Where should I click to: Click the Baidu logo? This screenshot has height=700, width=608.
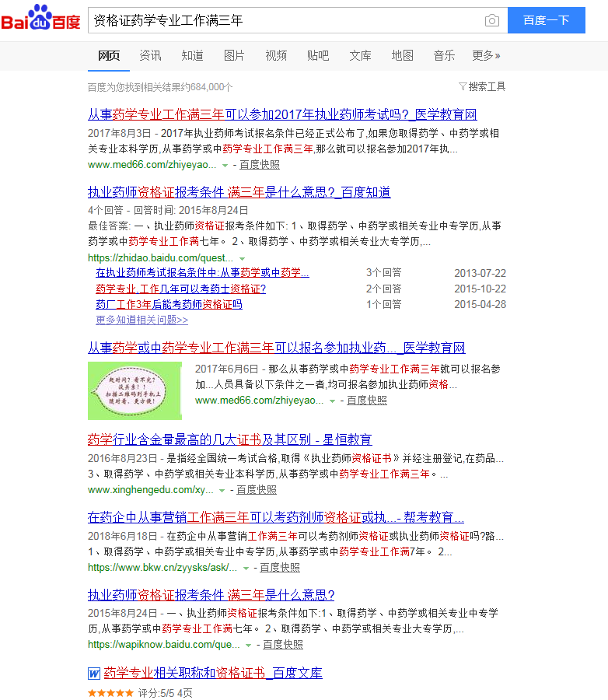[40, 18]
